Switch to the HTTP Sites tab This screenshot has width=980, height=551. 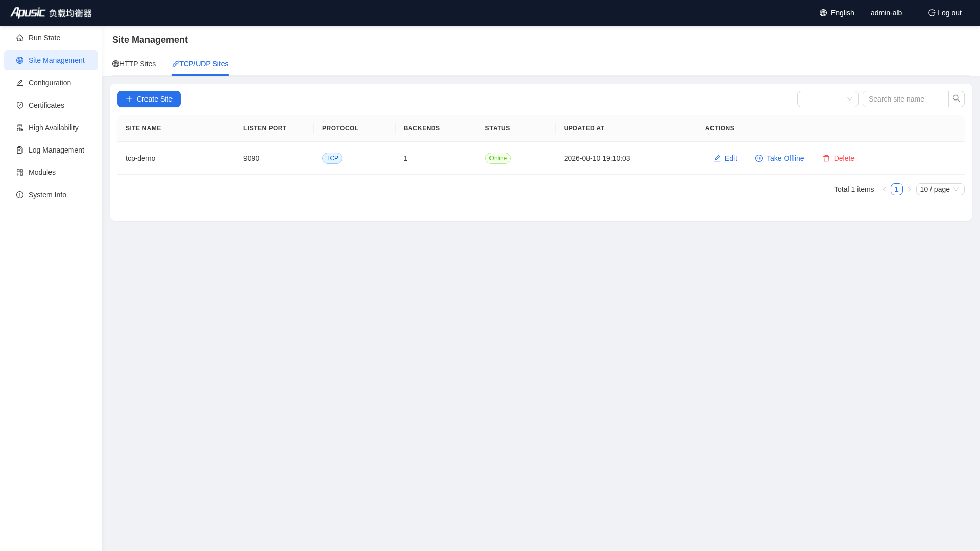click(x=134, y=64)
